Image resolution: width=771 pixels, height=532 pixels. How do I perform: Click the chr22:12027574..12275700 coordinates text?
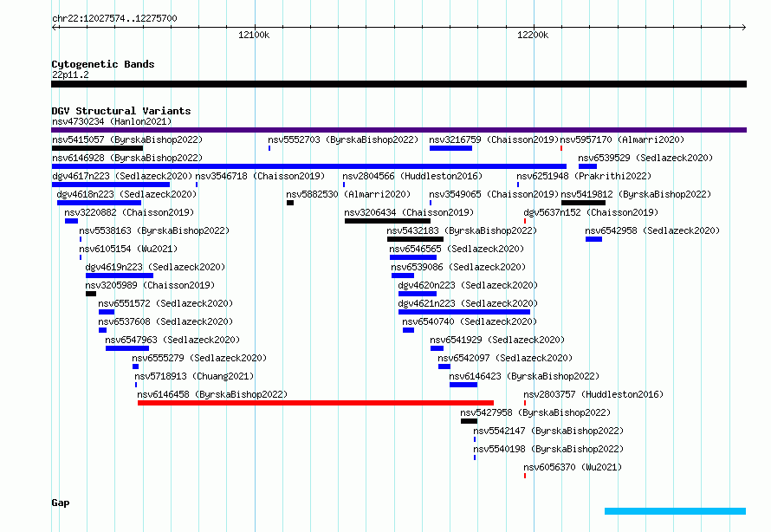(x=114, y=18)
